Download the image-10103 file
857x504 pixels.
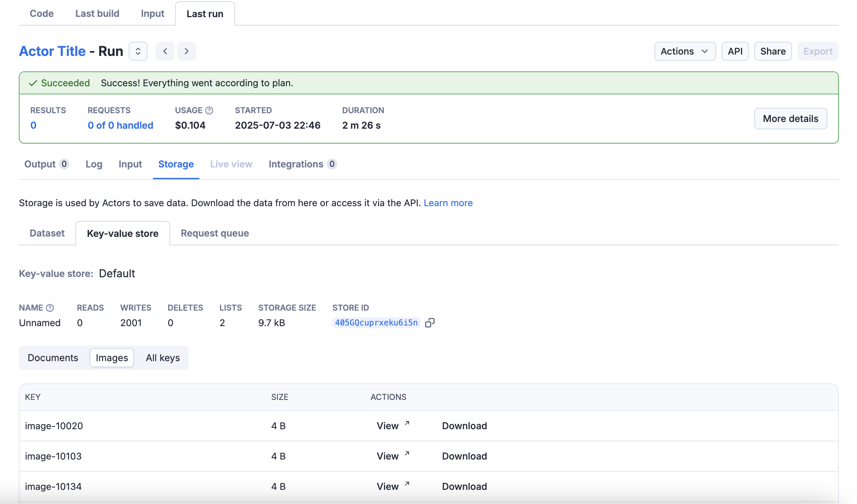[464, 456]
